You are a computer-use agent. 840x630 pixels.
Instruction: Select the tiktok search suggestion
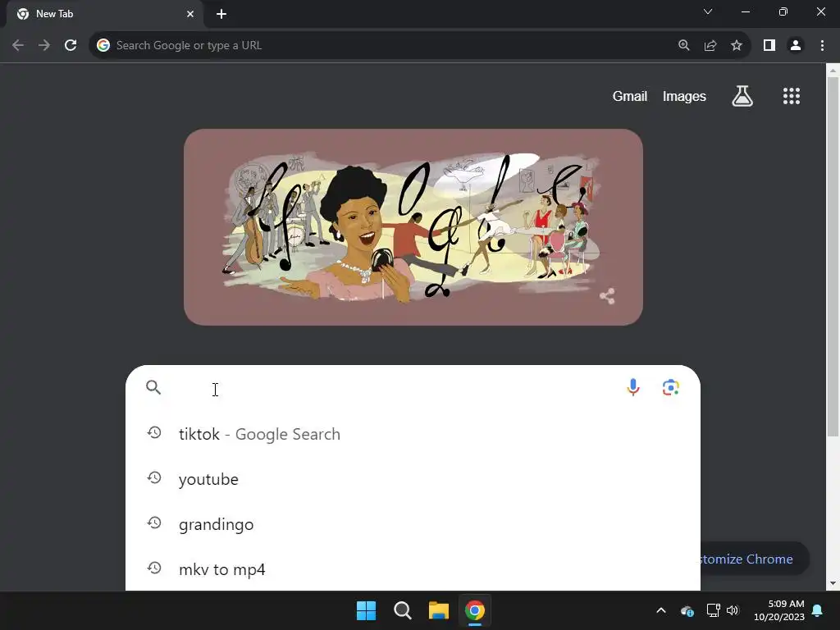click(413, 433)
